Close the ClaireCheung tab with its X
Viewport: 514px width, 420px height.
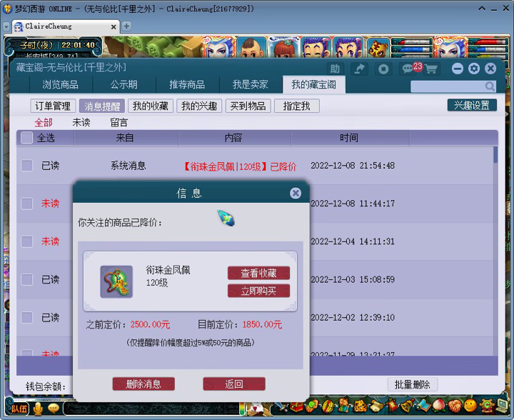(114, 27)
